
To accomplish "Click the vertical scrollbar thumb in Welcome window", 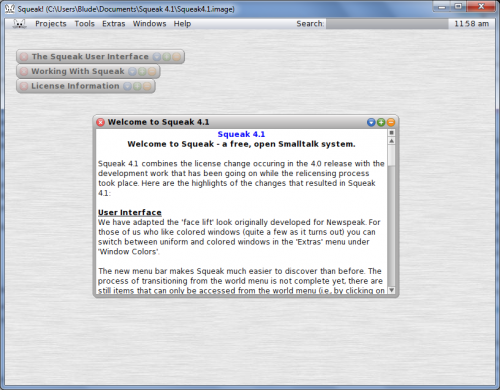I will click(x=392, y=155).
